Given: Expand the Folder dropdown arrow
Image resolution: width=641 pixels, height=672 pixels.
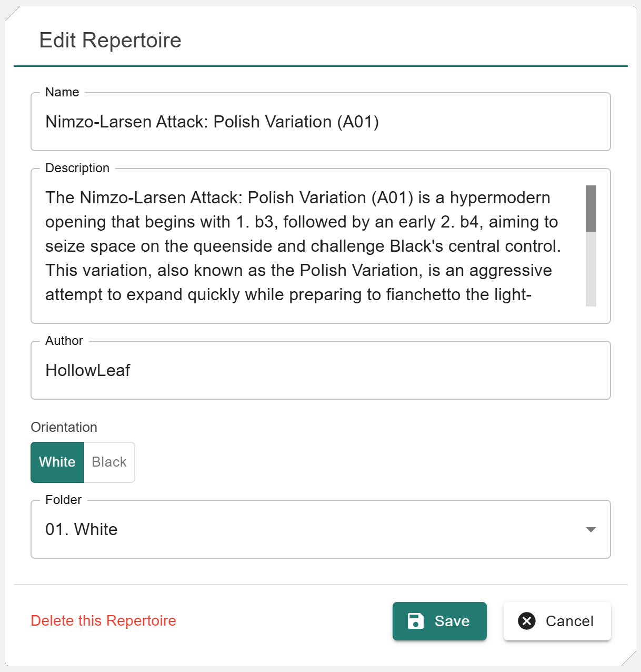Looking at the screenshot, I should pos(590,529).
